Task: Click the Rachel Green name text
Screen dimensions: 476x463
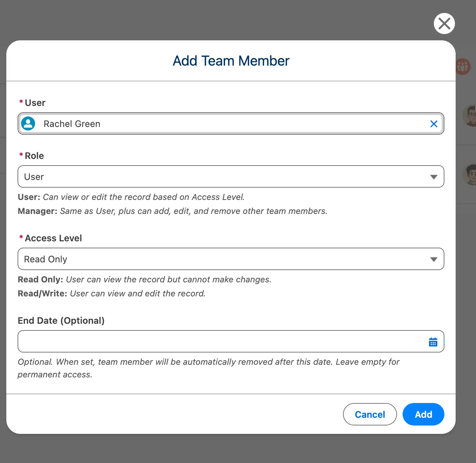Action: pos(72,123)
